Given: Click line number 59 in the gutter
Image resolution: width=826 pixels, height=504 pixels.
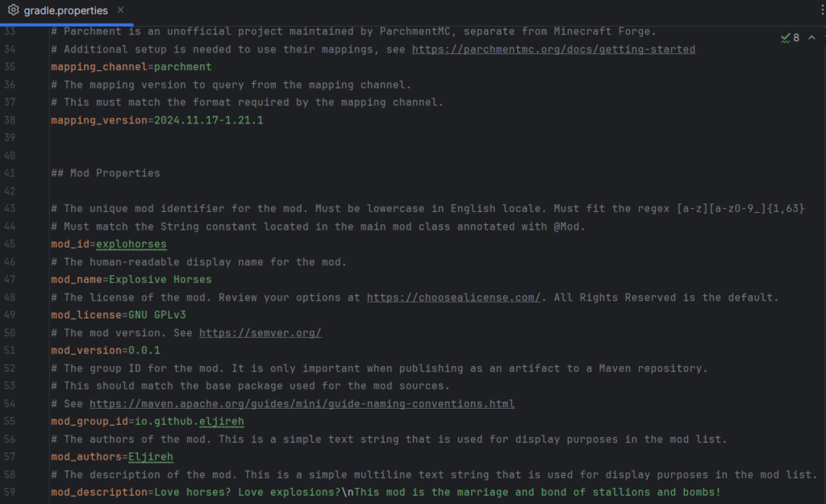Looking at the screenshot, I should click(10, 493).
